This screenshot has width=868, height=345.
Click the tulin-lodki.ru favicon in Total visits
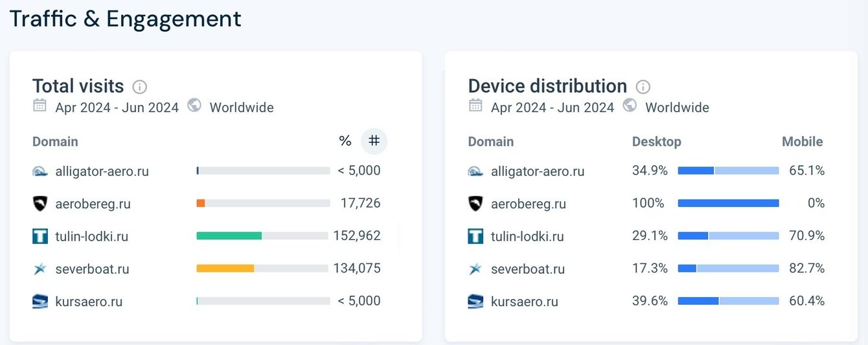(40, 236)
